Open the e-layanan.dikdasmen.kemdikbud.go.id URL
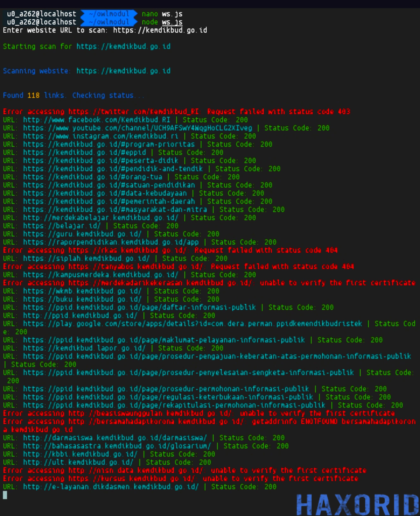The image size is (420, 516). [x=111, y=487]
